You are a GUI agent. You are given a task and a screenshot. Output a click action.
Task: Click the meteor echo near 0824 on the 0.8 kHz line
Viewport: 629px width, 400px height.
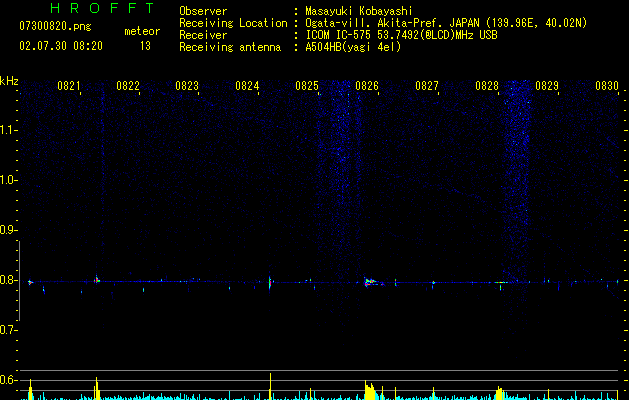pyautogui.click(x=270, y=282)
